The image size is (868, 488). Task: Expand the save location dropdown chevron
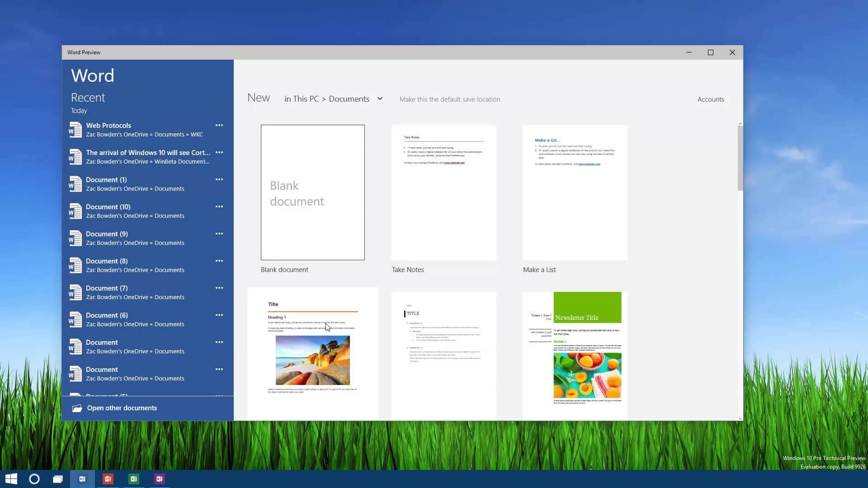[380, 99]
